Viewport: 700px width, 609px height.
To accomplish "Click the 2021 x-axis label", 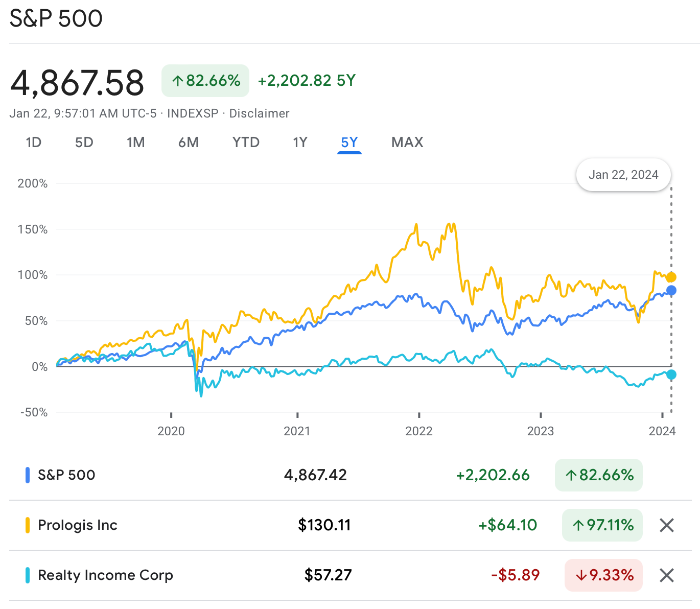I will (297, 431).
